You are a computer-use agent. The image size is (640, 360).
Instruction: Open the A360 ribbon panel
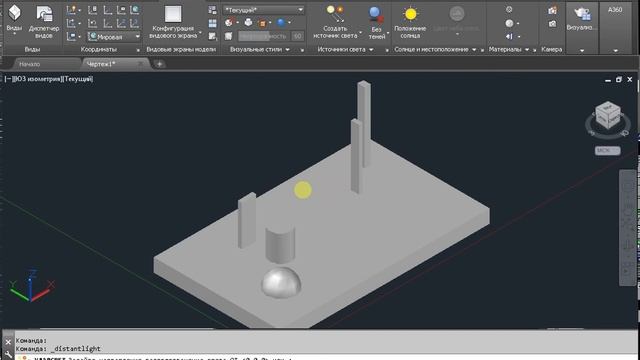(x=615, y=9)
